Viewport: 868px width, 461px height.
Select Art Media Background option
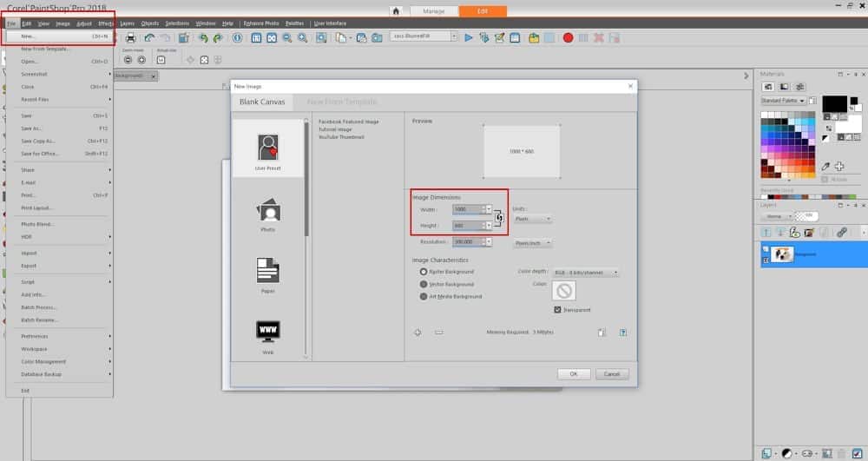[424, 296]
